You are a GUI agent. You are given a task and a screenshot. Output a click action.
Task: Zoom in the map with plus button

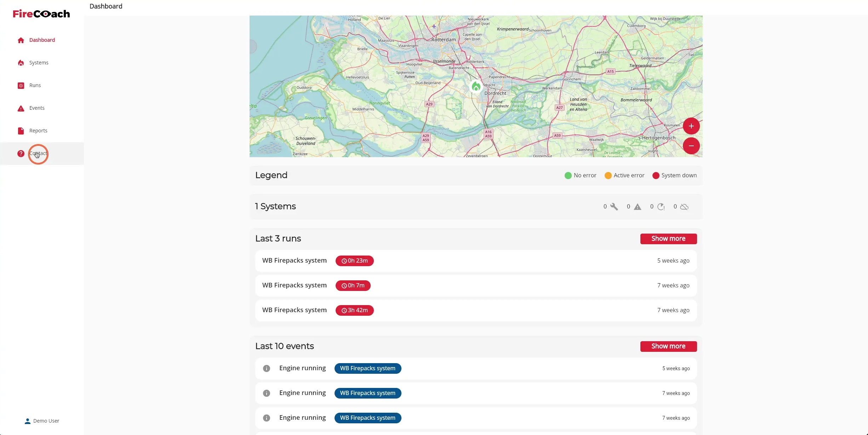pos(691,126)
